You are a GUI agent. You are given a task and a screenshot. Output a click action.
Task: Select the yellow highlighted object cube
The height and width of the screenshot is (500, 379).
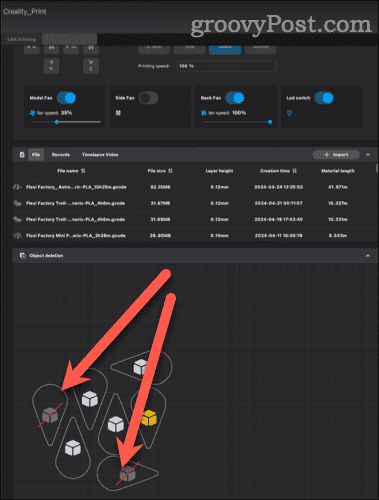click(x=149, y=418)
